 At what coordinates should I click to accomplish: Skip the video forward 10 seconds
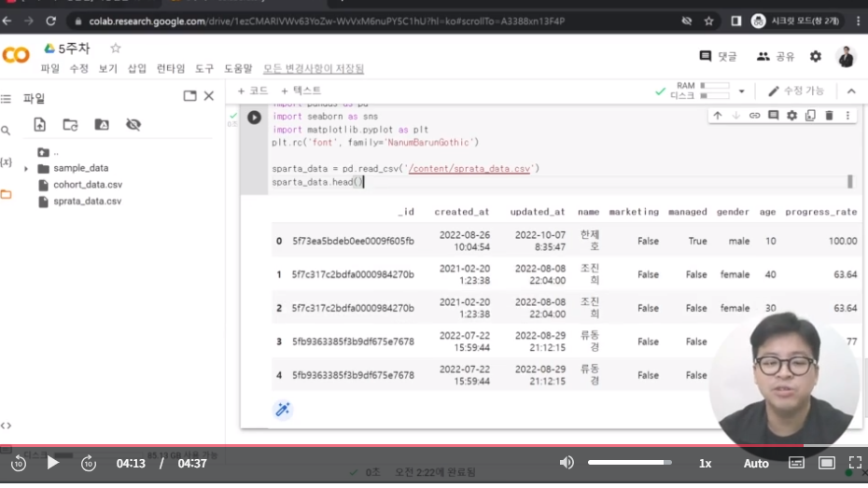coord(89,463)
